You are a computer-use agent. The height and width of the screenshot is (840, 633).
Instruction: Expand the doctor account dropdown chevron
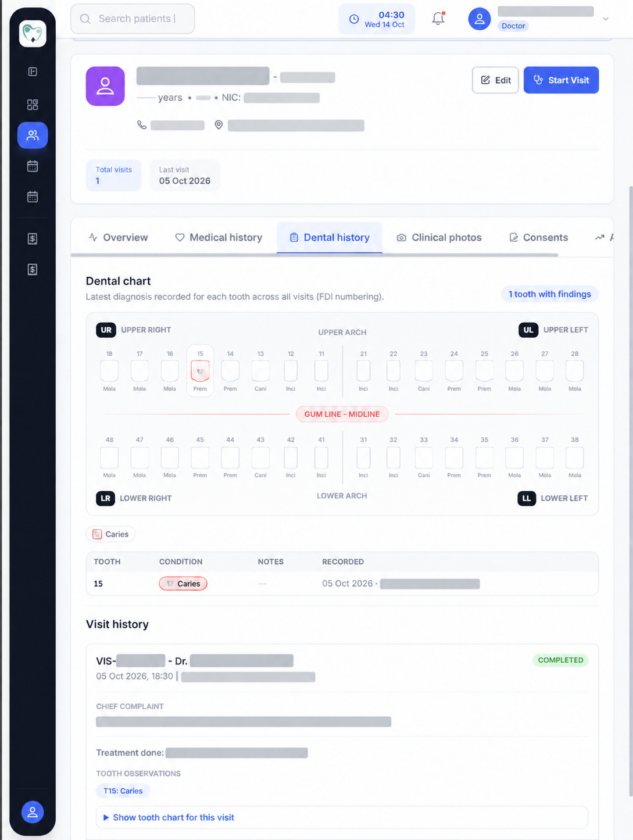pos(606,19)
